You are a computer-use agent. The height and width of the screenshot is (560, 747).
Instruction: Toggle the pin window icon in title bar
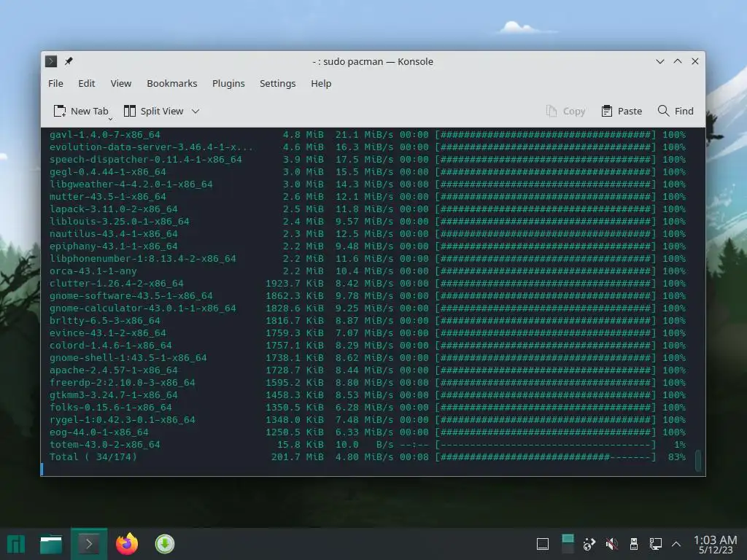(69, 61)
